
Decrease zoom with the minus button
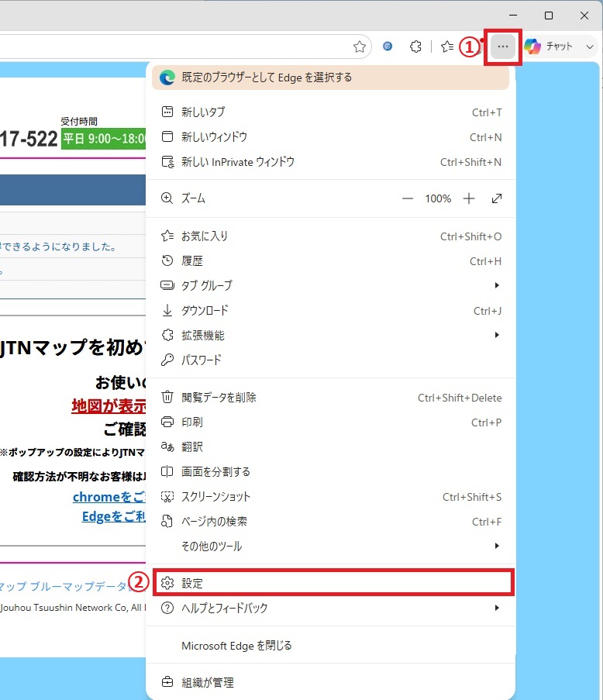point(408,198)
